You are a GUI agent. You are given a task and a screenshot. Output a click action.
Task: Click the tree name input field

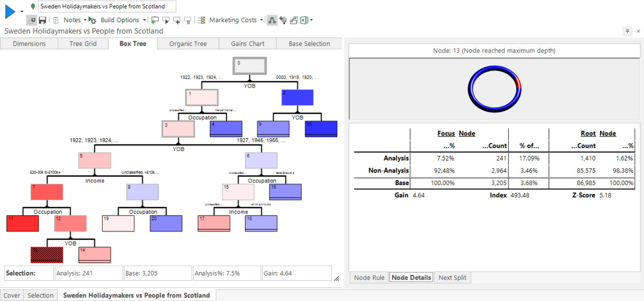tap(107, 7)
